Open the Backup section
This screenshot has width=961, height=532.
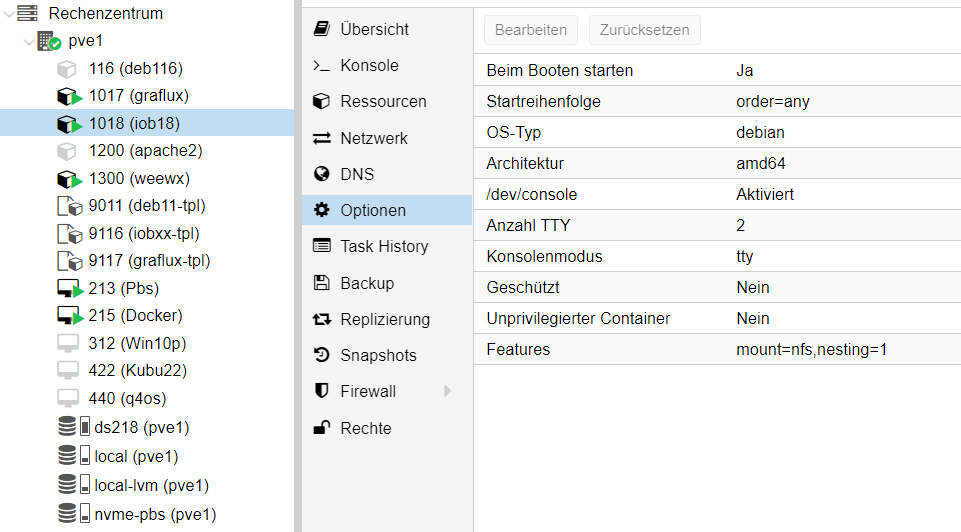tap(367, 283)
